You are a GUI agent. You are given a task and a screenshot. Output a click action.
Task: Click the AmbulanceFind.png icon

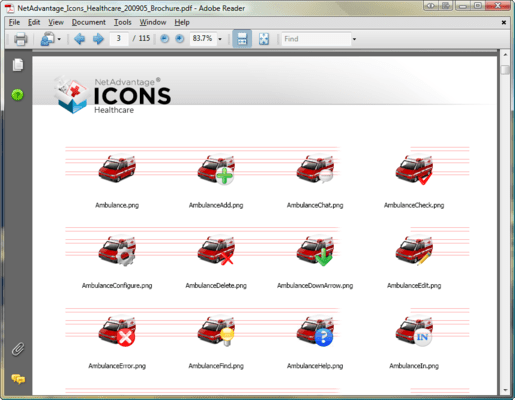(x=216, y=331)
